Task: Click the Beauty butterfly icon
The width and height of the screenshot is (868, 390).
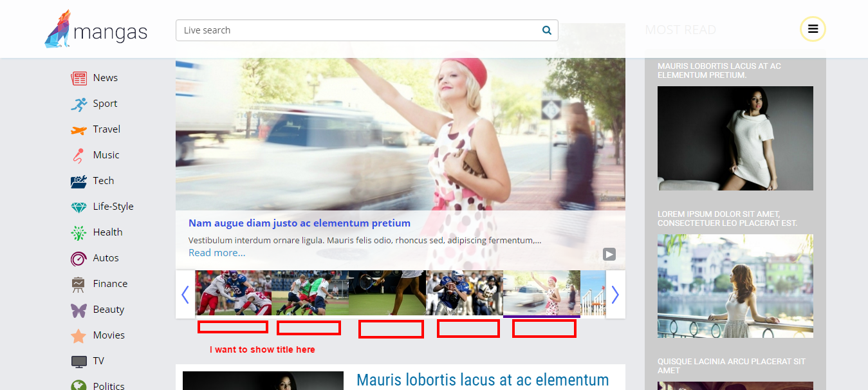Action: pos(78,310)
